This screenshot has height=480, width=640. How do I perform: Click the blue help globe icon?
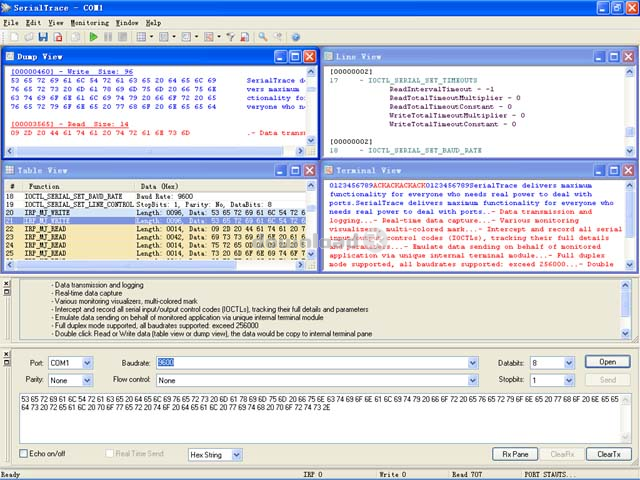pos(296,37)
